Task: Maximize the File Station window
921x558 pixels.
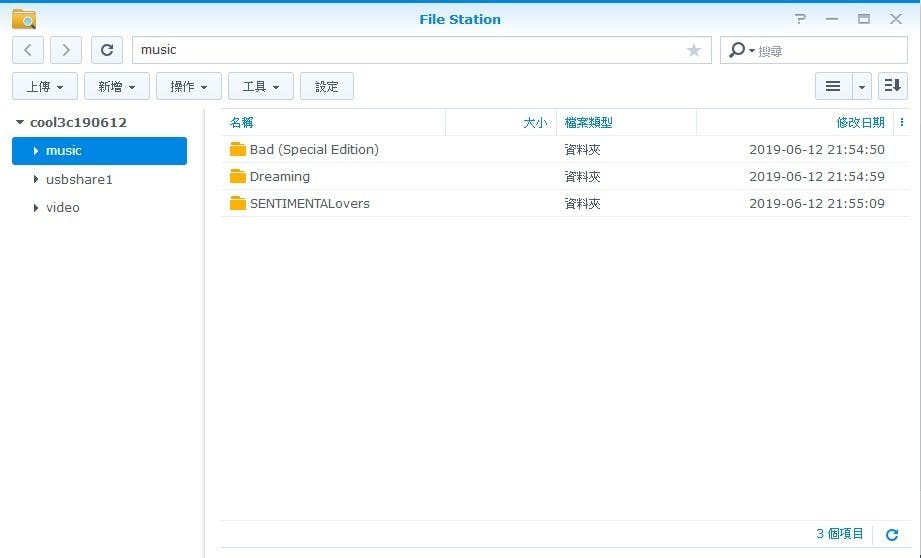Action: 863,19
